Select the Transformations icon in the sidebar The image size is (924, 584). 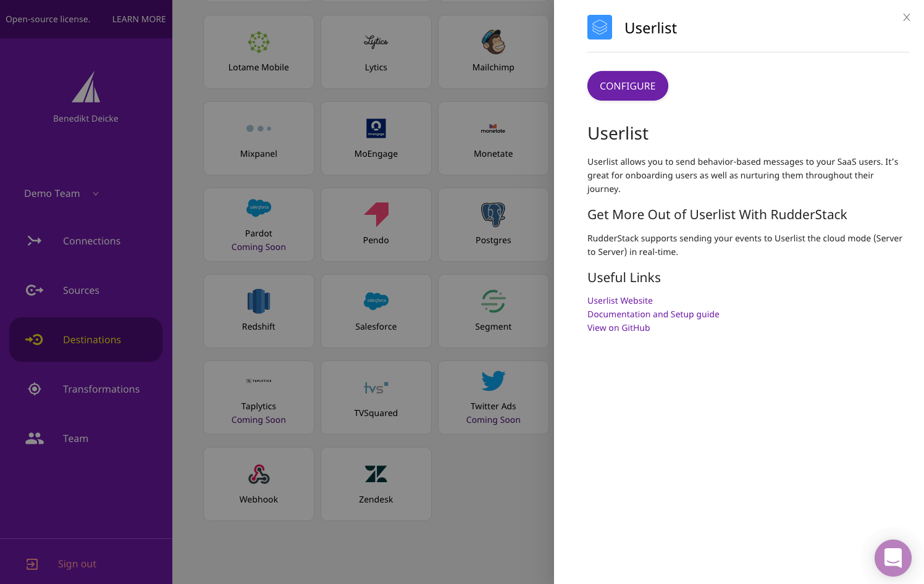34,389
